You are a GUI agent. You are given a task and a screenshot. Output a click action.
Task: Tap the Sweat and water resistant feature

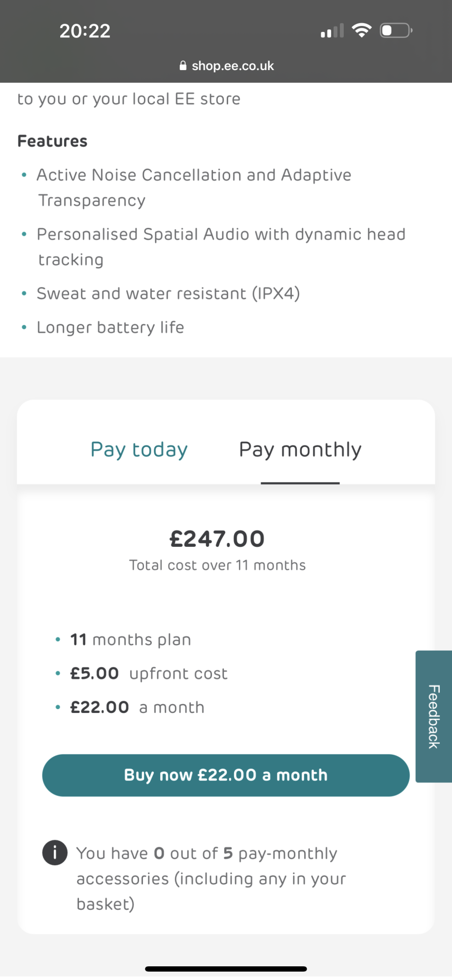[168, 294]
